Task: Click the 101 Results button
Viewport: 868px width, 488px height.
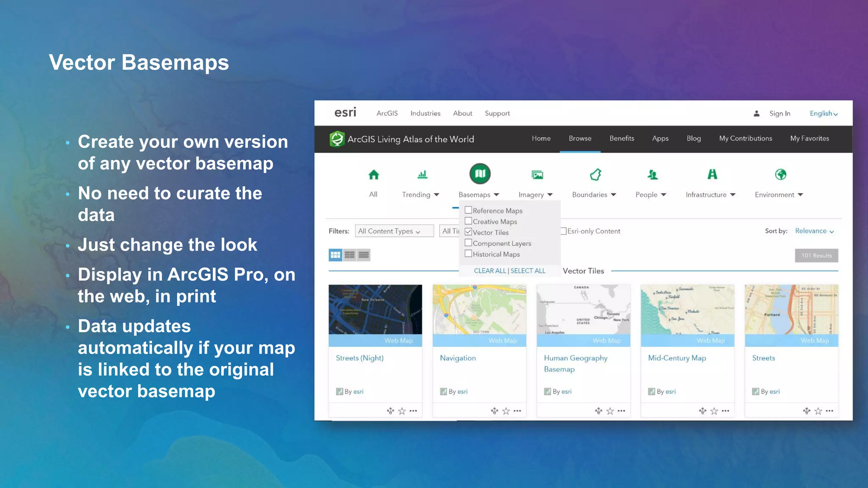Action: coord(816,255)
